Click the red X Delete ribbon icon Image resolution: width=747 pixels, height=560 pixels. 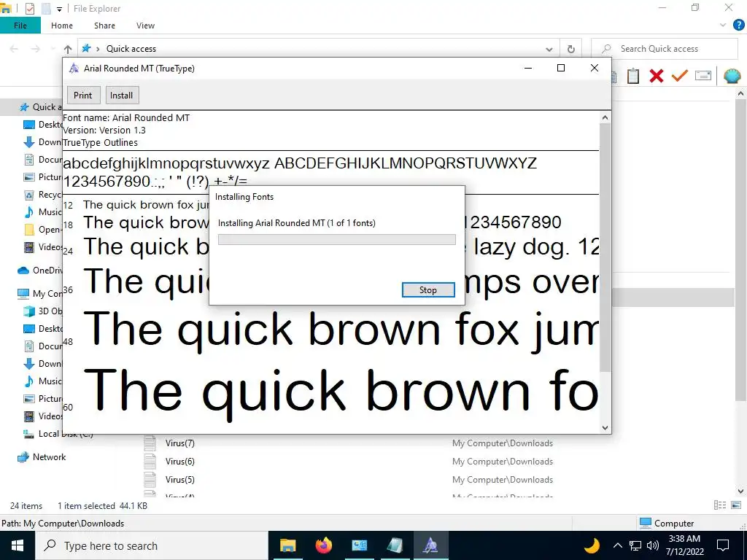(x=656, y=76)
